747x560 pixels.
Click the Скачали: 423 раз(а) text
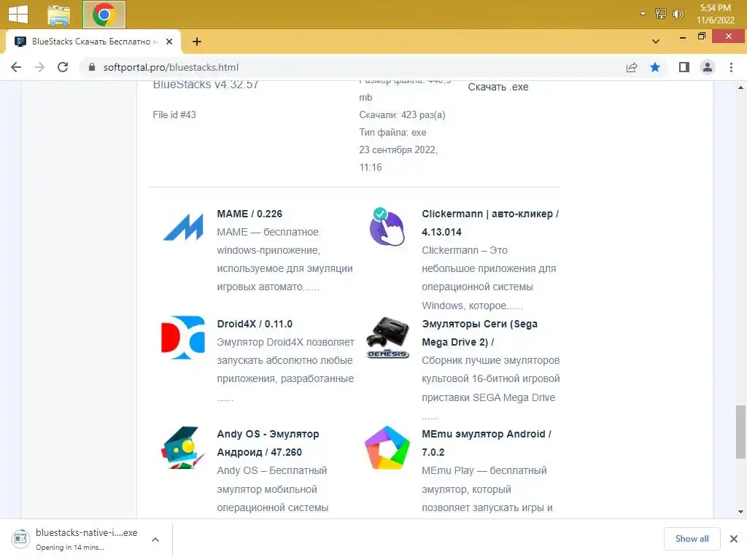(402, 114)
